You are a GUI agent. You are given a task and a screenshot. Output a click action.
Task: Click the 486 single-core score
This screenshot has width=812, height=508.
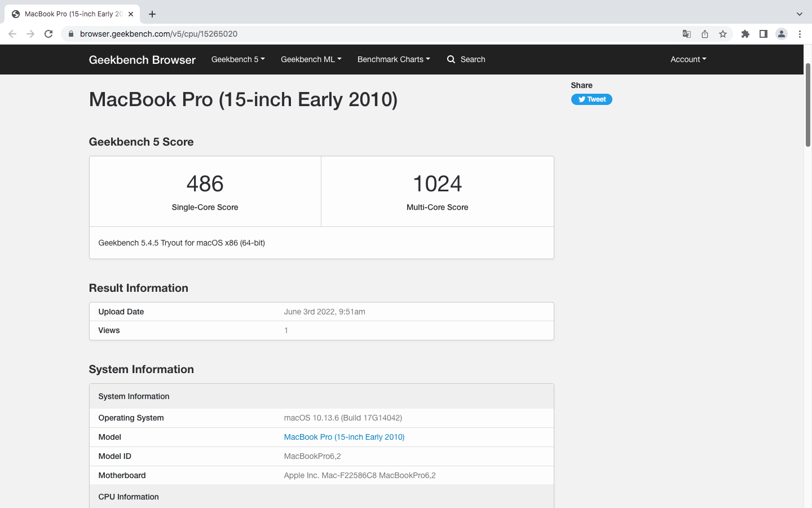[205, 184]
